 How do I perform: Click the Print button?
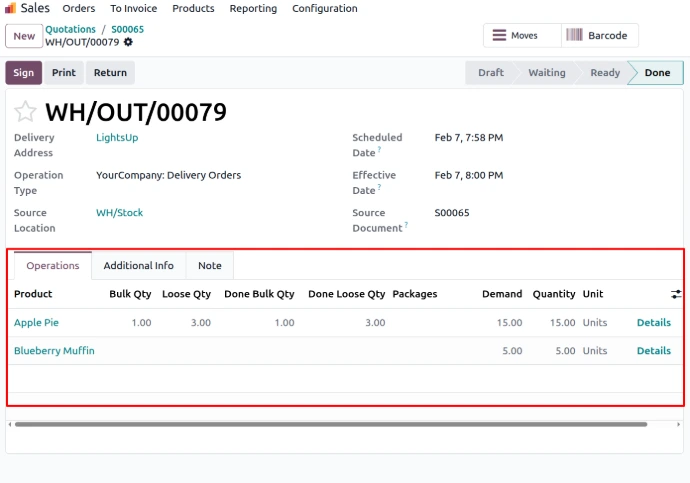pyautogui.click(x=64, y=73)
